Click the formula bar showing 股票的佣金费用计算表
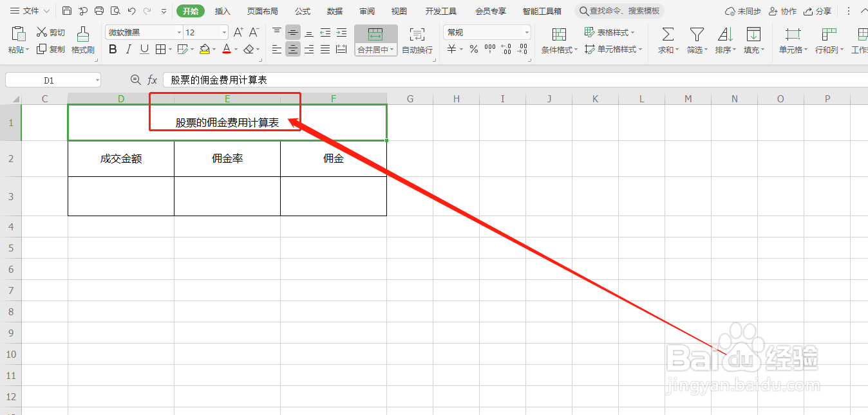The height and width of the screenshot is (415, 868). [515, 80]
